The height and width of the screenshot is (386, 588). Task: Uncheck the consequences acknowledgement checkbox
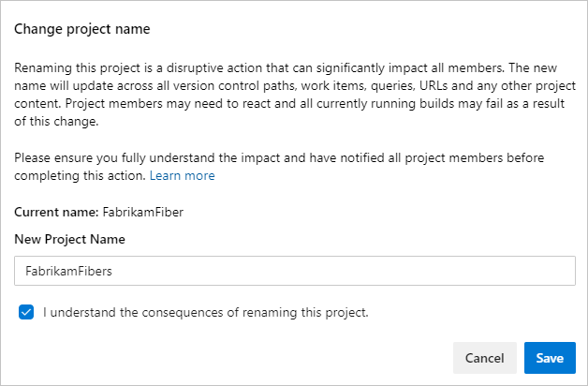click(x=25, y=312)
